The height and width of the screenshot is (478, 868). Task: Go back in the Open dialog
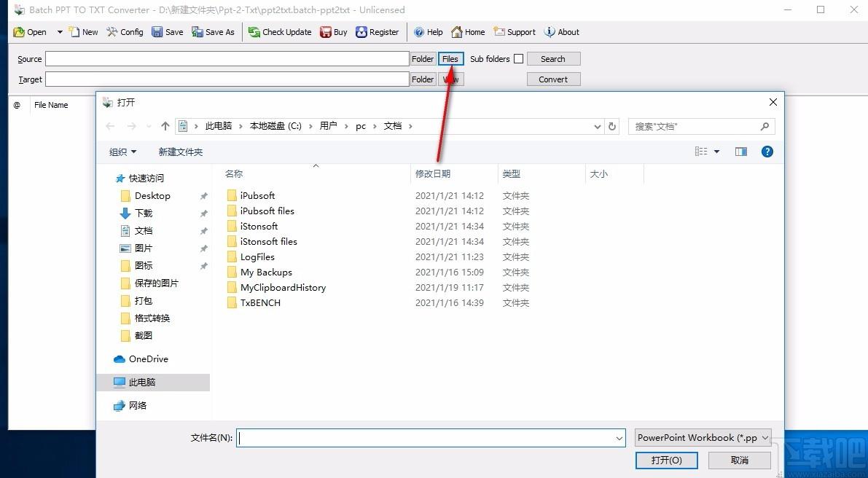click(110, 126)
